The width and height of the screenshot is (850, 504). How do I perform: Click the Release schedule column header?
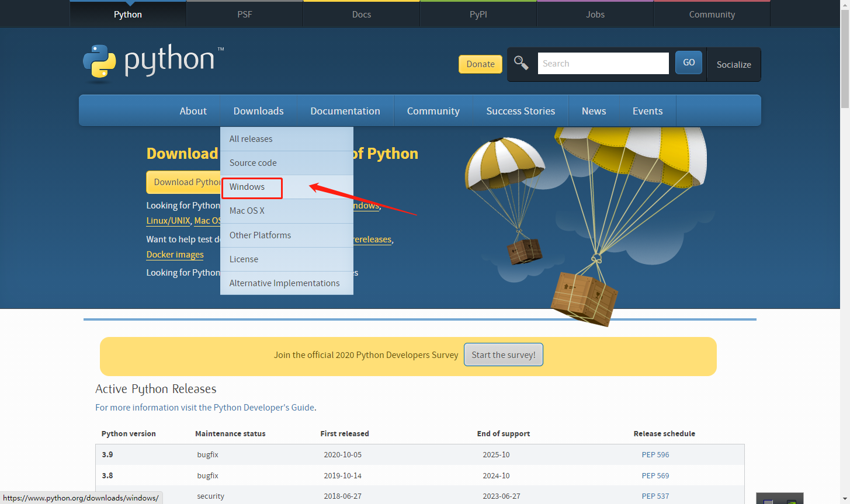tap(664, 434)
